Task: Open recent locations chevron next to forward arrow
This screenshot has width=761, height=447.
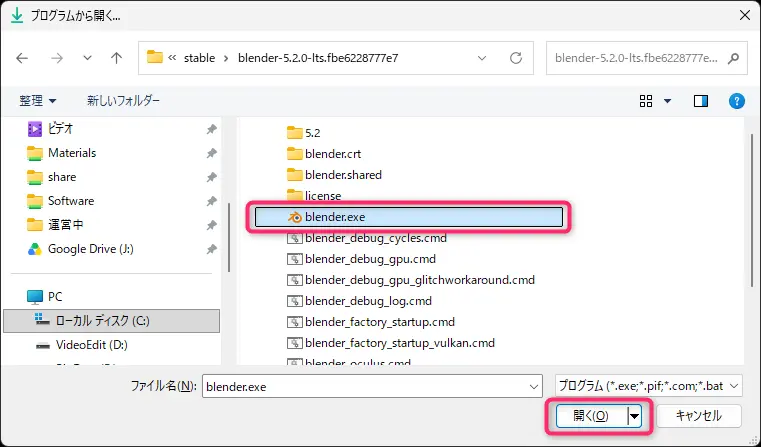Action: [x=87, y=58]
